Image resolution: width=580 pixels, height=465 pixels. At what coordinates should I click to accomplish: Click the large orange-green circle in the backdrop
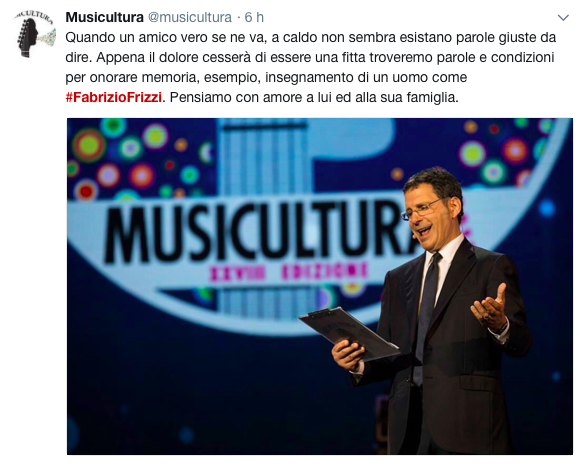click(89, 145)
